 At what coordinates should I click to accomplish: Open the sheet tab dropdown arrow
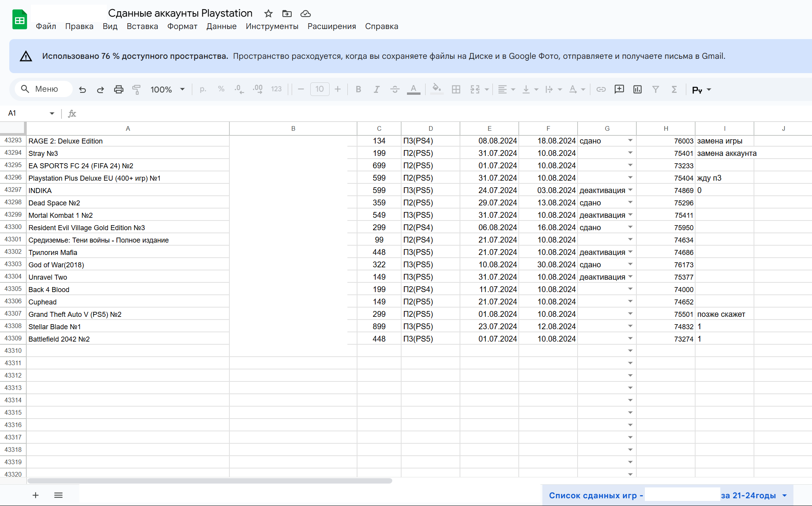pyautogui.click(x=785, y=496)
